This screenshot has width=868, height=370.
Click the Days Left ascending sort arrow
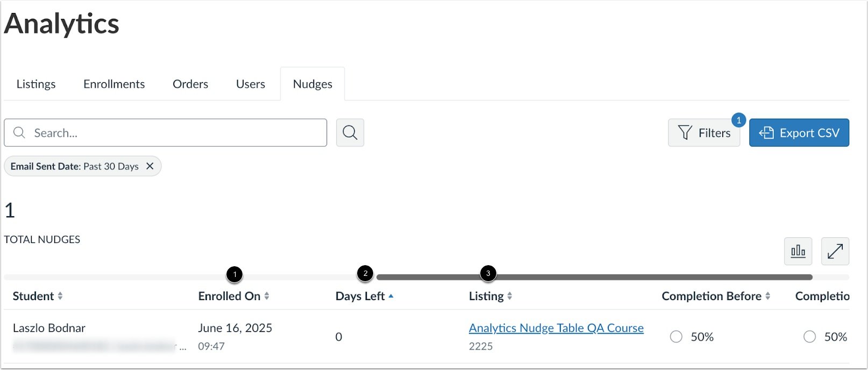point(392,296)
